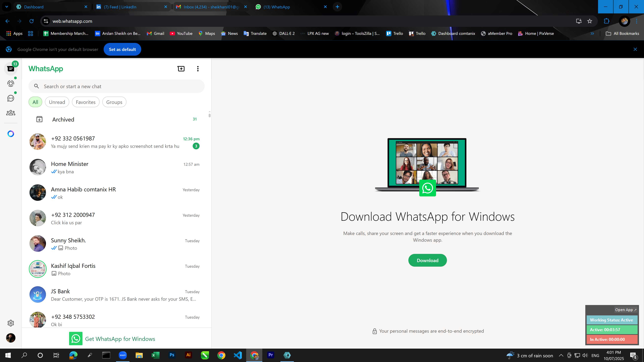Expand hidden bookmarks chevron
The width and height of the screenshot is (644, 362).
click(x=592, y=34)
